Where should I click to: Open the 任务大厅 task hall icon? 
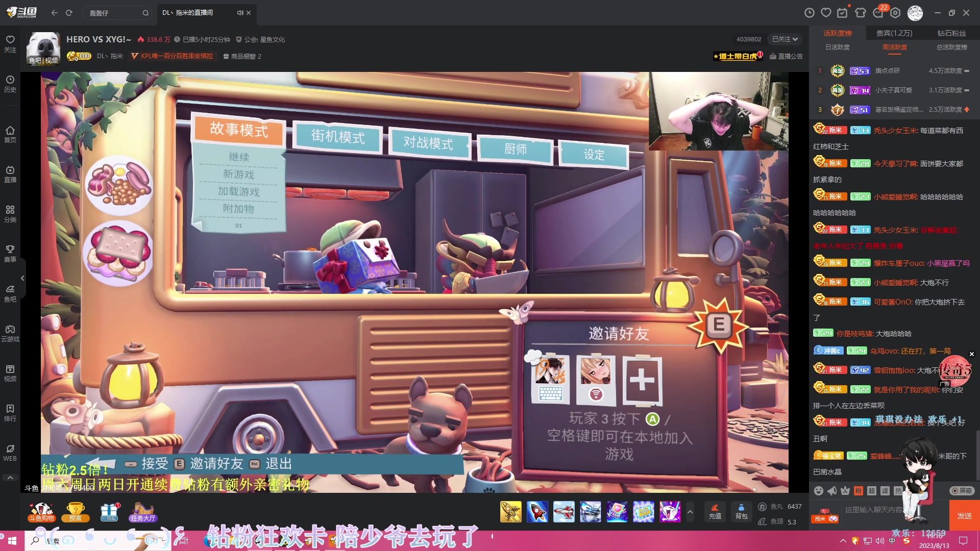point(143,512)
